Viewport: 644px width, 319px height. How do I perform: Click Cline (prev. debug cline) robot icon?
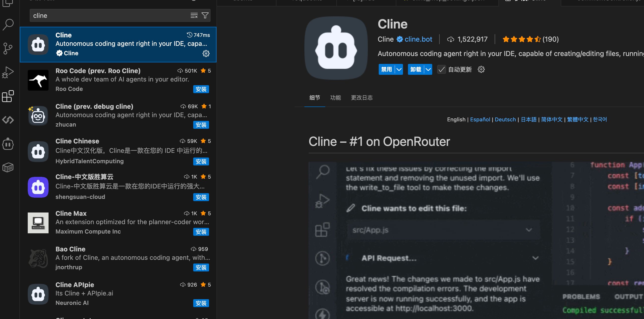point(38,115)
